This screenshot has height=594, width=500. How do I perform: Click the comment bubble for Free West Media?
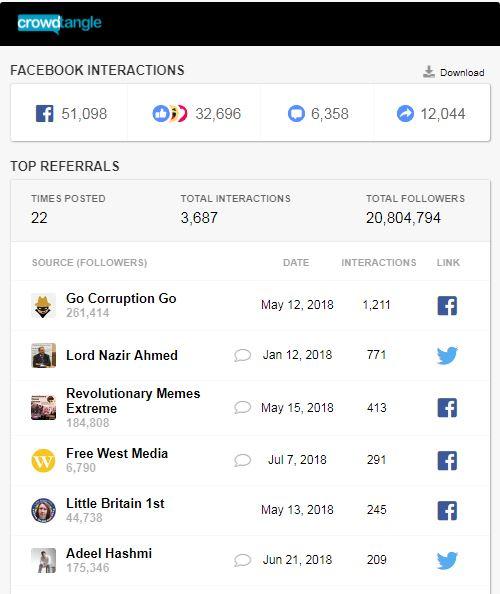pyautogui.click(x=242, y=460)
